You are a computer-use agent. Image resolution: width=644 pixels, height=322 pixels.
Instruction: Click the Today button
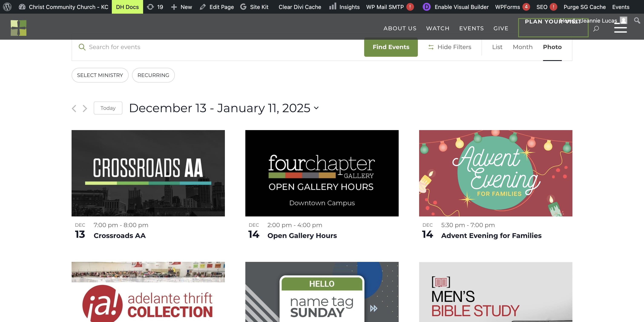[108, 108]
